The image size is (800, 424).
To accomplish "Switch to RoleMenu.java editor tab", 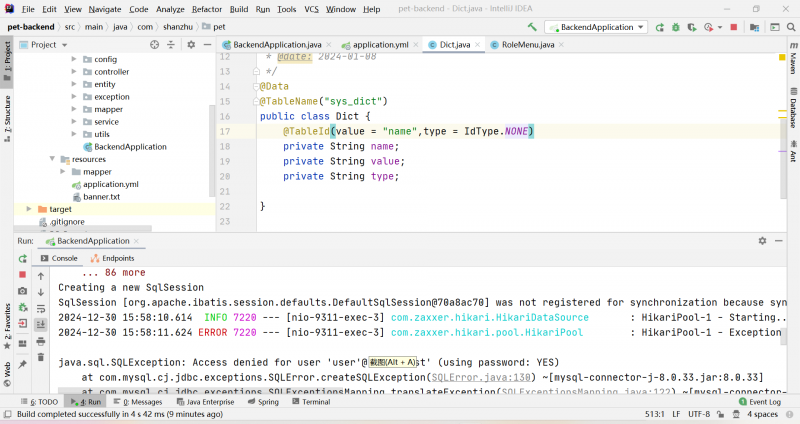I will [527, 45].
